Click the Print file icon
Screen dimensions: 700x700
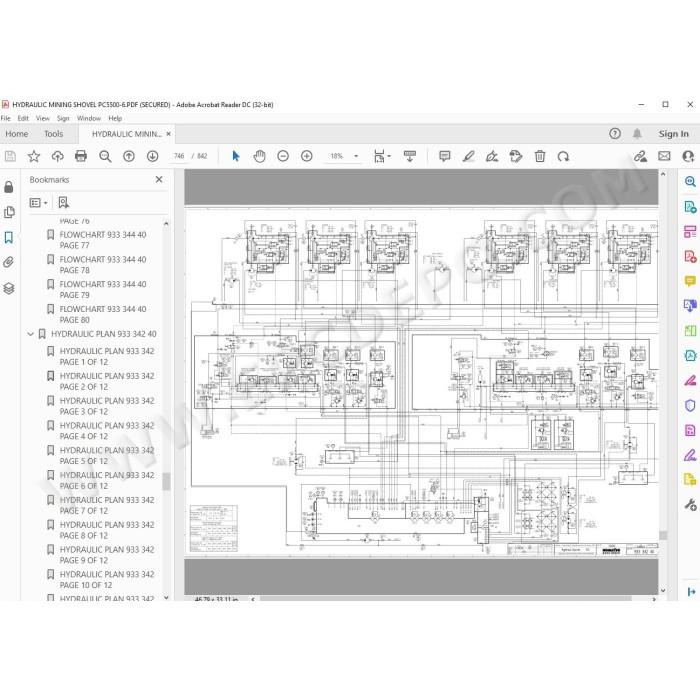(x=81, y=156)
